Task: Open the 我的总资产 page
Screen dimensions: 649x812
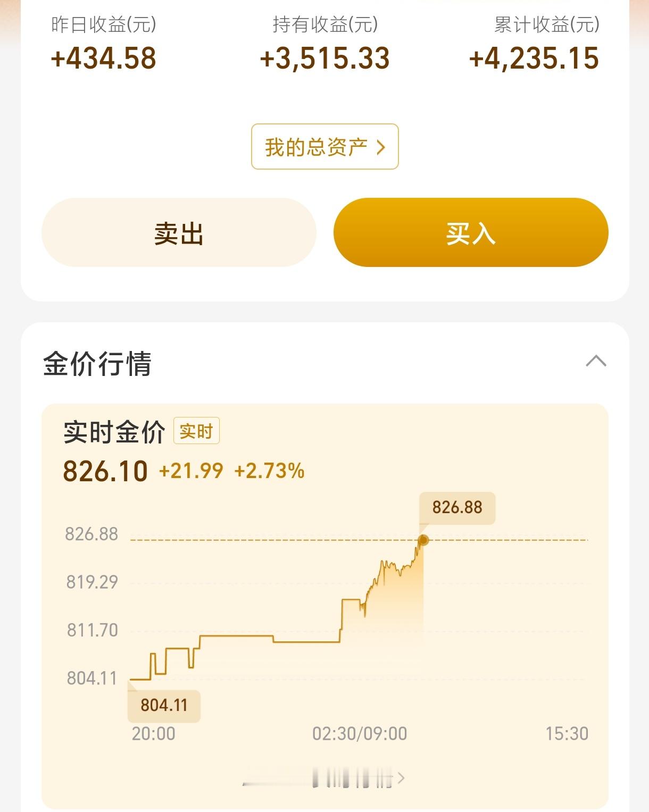Action: [x=324, y=147]
